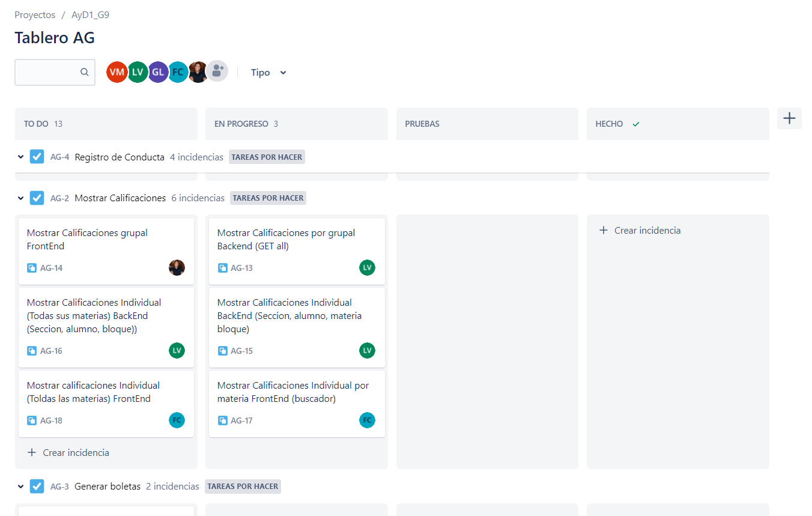The height and width of the screenshot is (516, 812).
Task: Open assignee photo on AG-14 card
Action: click(x=177, y=267)
